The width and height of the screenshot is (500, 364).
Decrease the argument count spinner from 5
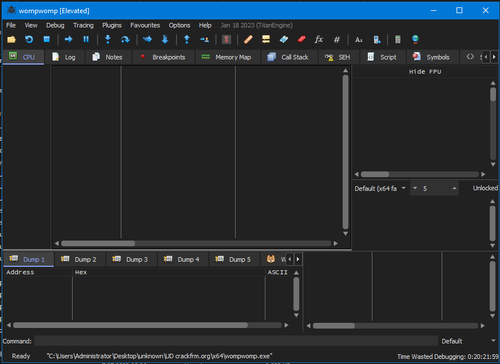click(415, 188)
